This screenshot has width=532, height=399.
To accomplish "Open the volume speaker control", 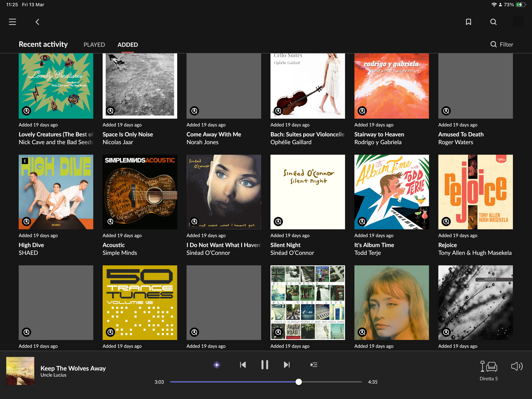I will click(517, 366).
